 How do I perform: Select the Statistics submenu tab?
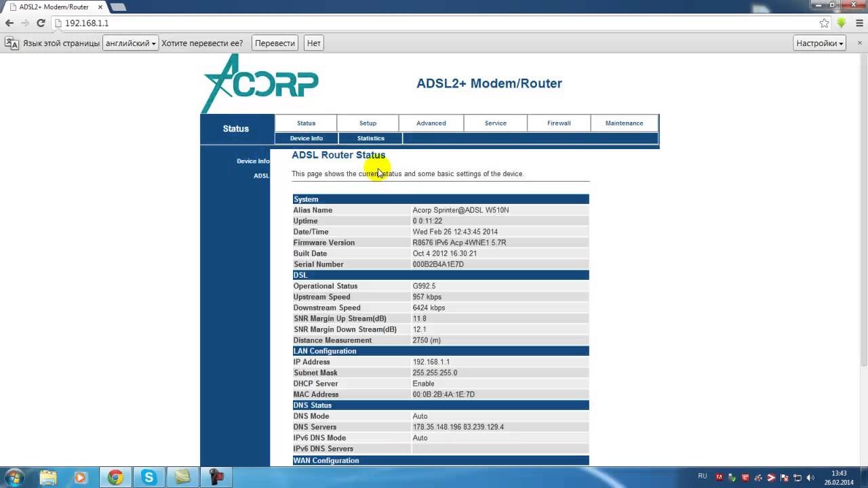(370, 138)
